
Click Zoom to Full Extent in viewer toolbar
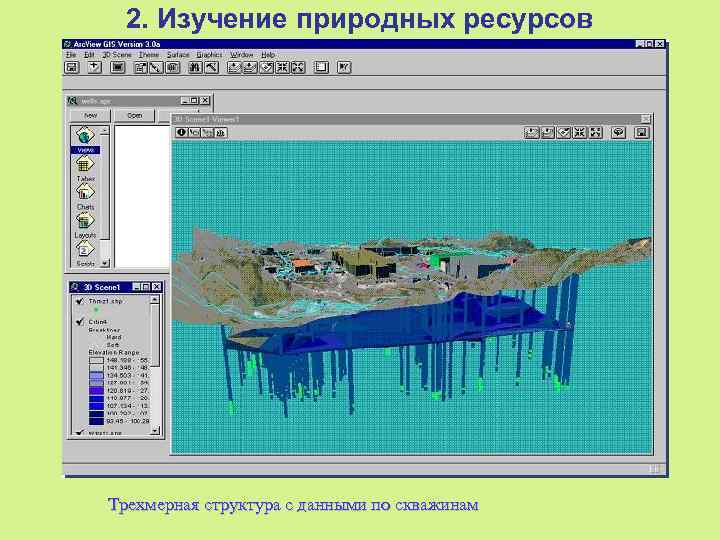point(531,133)
